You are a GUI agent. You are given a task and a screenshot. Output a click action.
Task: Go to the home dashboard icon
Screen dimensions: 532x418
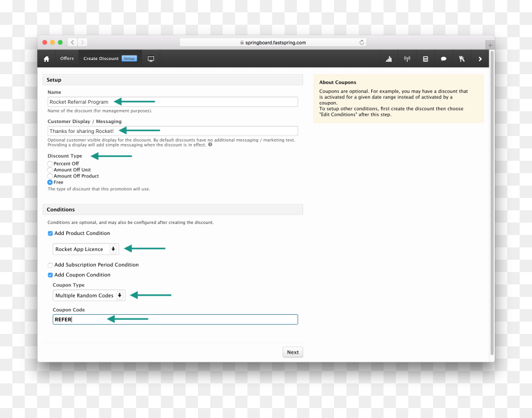[x=46, y=59]
